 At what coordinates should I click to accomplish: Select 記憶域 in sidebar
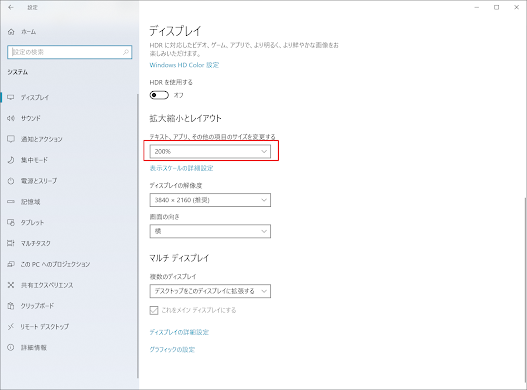point(31,202)
